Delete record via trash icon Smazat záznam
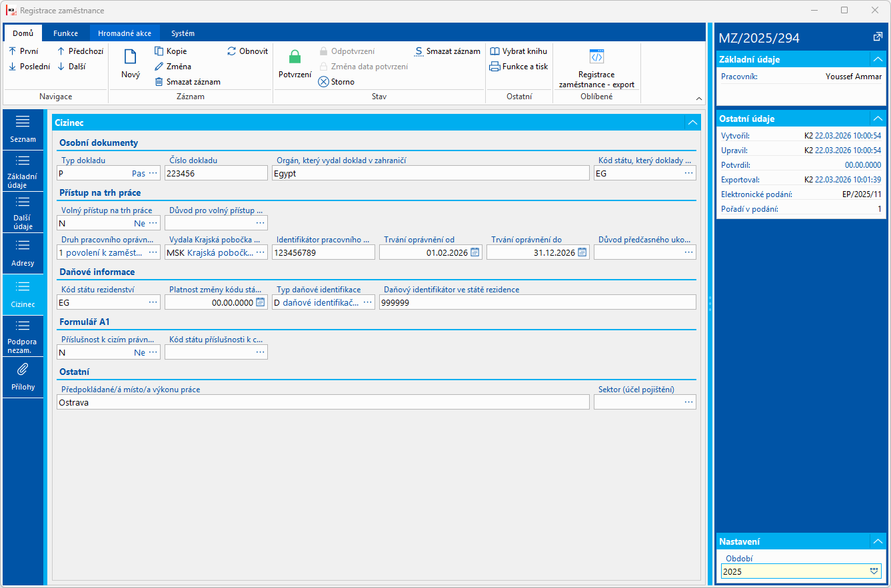891x588 pixels. (187, 82)
